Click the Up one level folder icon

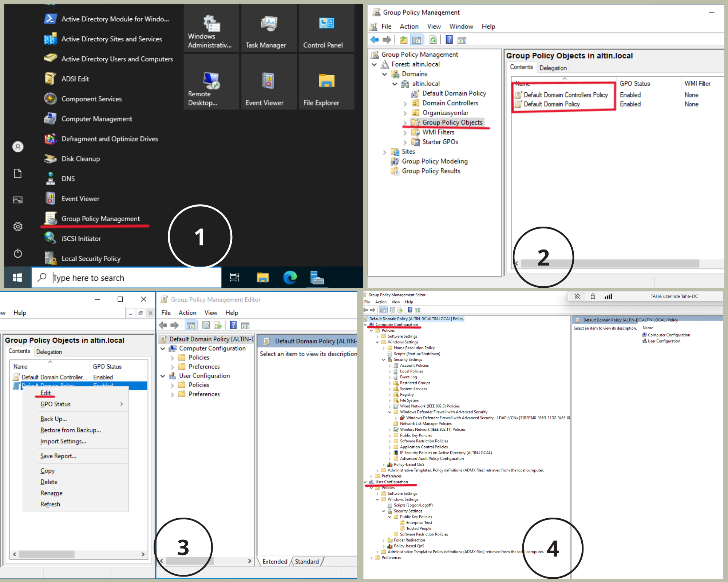[403, 40]
